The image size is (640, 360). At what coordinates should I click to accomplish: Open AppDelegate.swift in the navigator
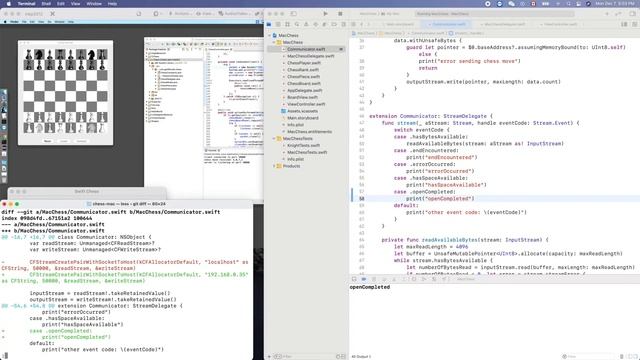click(304, 91)
